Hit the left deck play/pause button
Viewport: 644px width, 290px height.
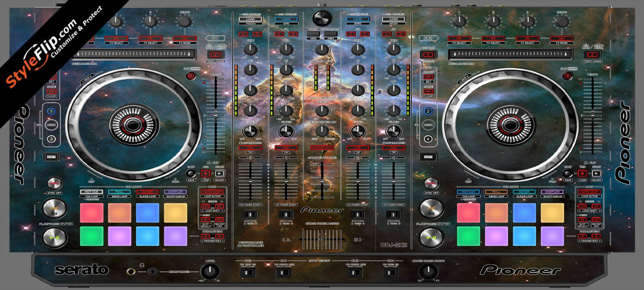tap(54, 237)
